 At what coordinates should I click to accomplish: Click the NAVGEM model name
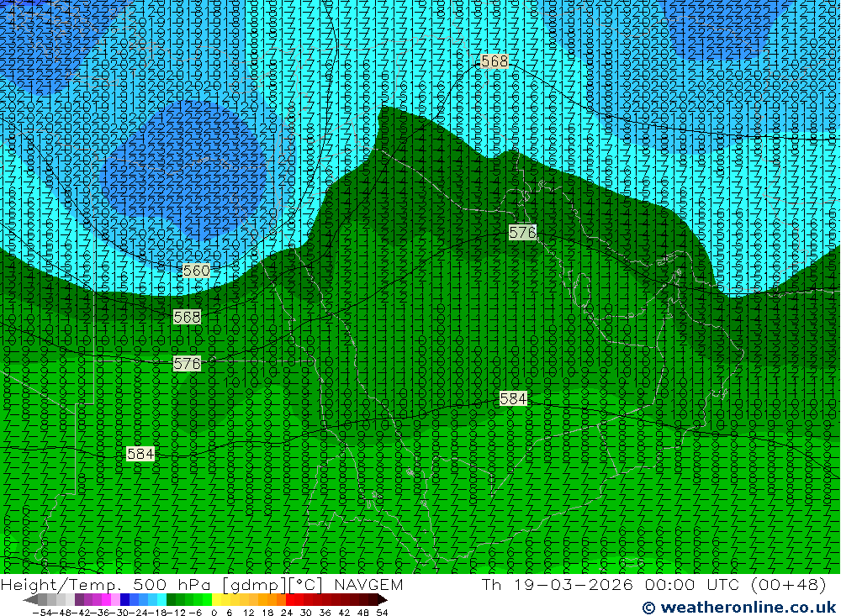coord(368,584)
